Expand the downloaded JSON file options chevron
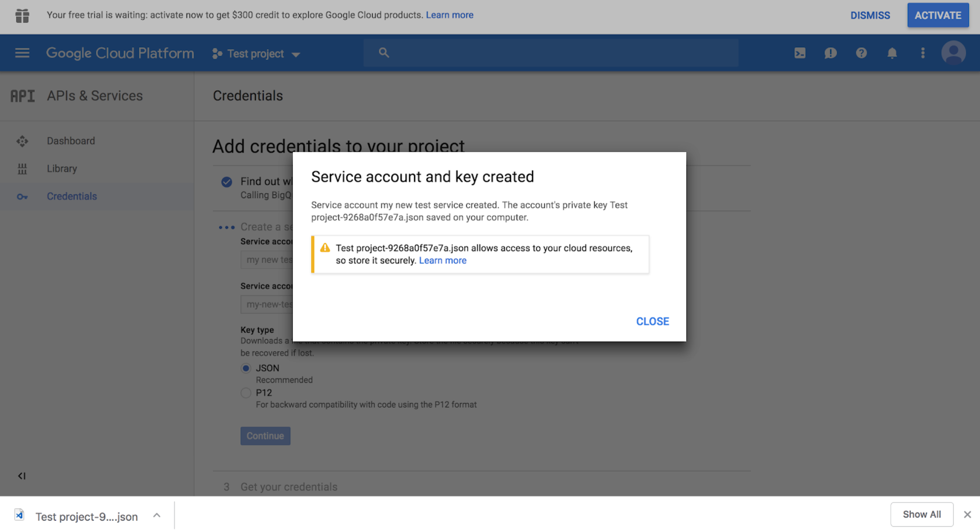 (157, 515)
